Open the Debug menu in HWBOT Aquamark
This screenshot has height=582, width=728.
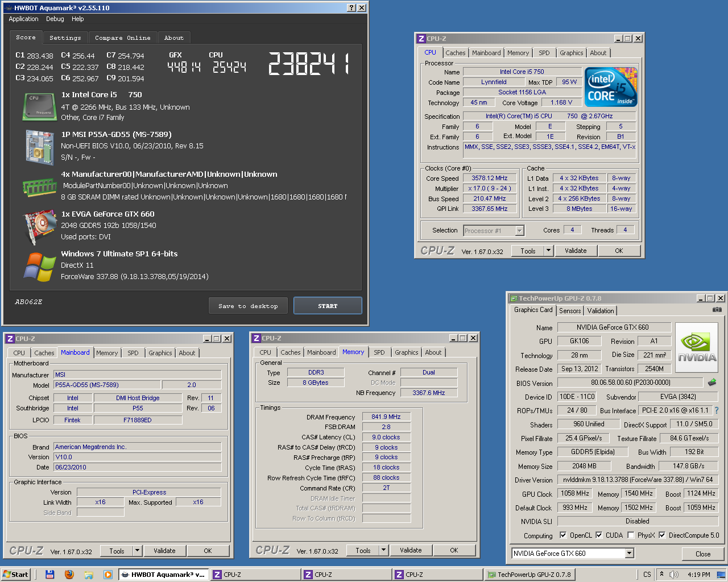[55, 19]
